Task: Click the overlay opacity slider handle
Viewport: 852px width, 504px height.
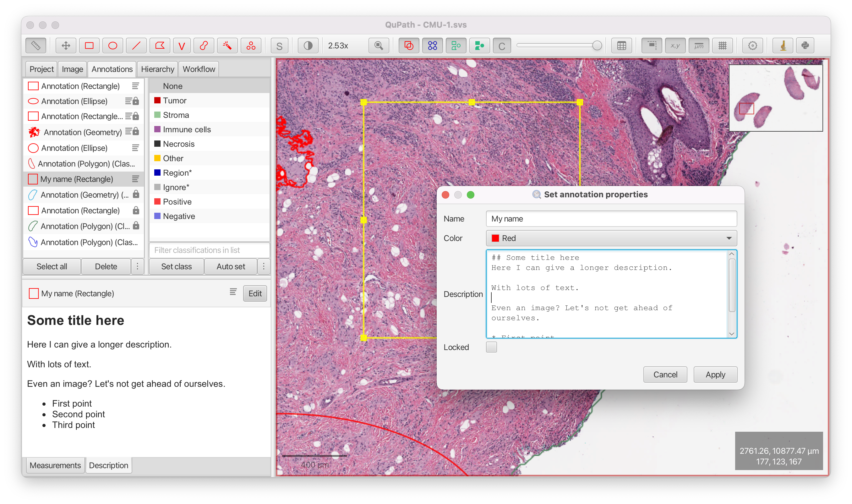Action: pyautogui.click(x=597, y=46)
